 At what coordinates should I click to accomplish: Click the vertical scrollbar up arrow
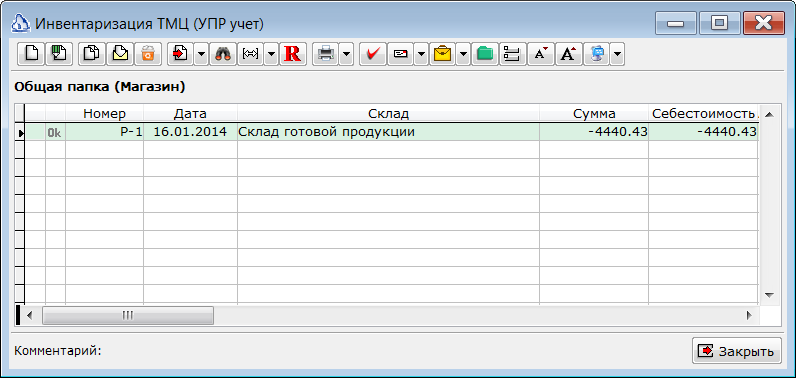(769, 115)
